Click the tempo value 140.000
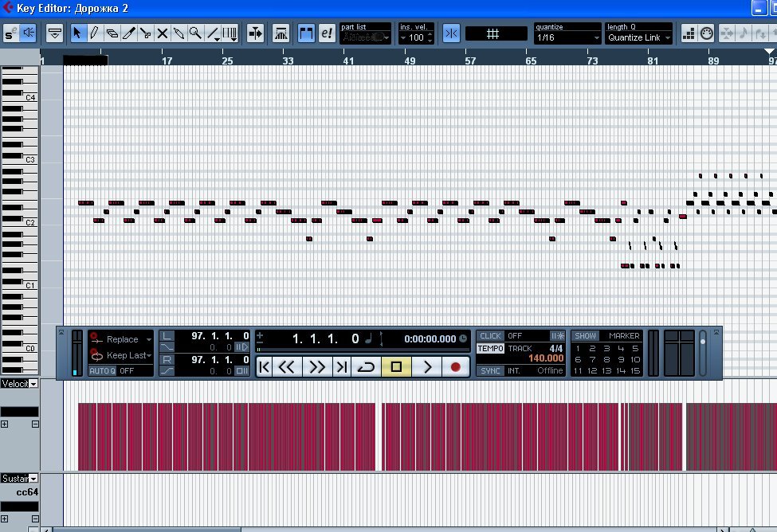777x532 pixels. coord(546,358)
